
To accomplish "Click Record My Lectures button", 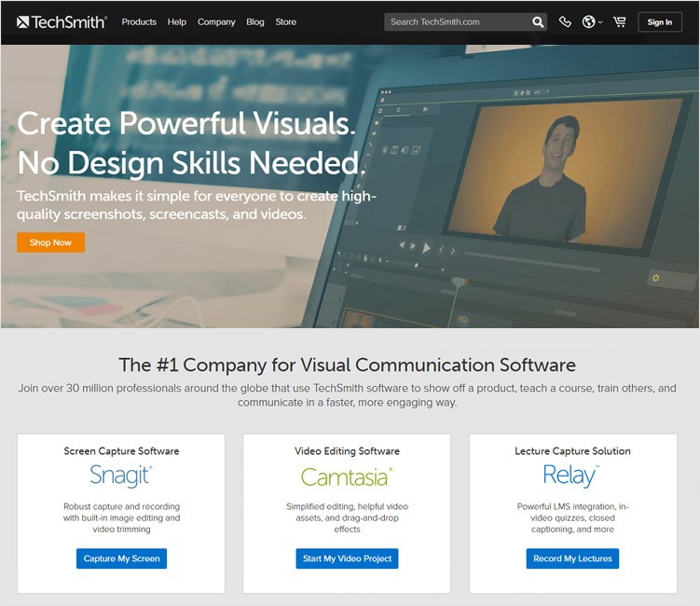I will [x=572, y=558].
